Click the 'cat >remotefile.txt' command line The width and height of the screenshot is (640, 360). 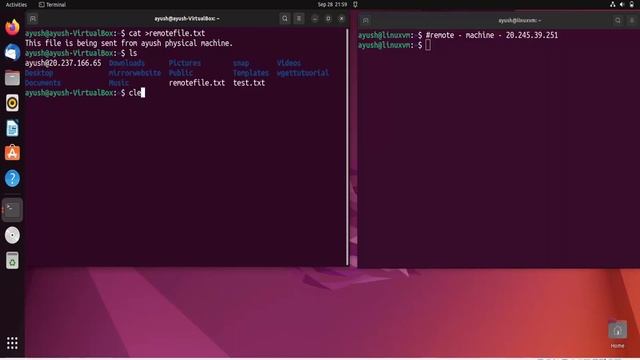pos(167,33)
